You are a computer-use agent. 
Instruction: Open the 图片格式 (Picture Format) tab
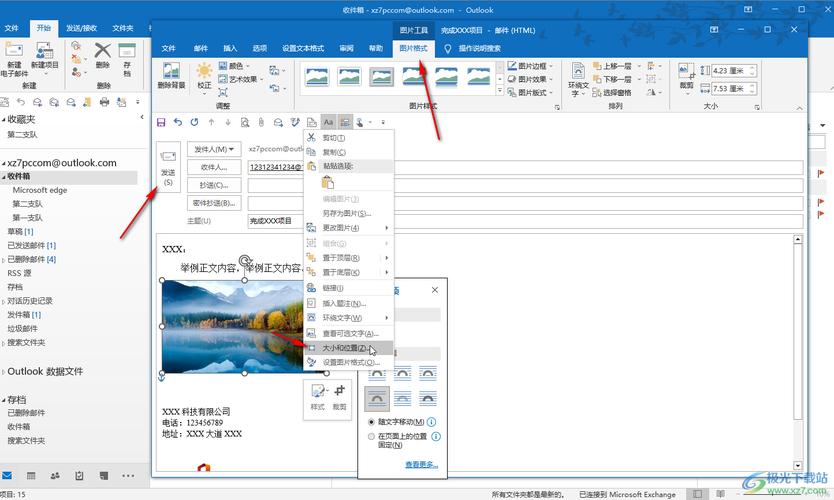coord(413,48)
